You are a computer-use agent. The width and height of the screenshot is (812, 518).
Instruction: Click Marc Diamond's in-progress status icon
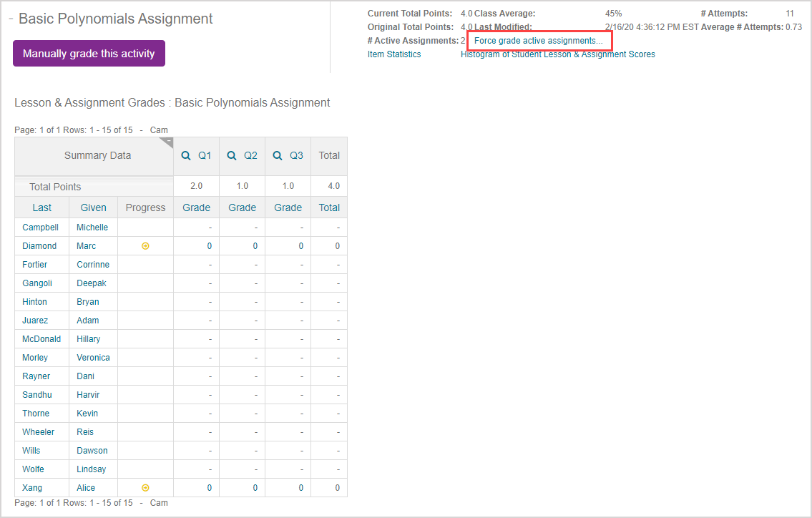[145, 246]
